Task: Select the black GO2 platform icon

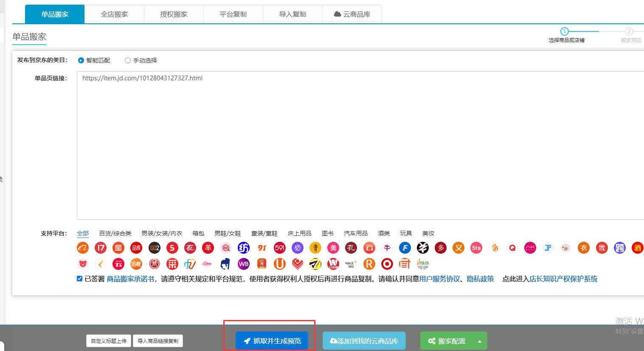Action: click(x=155, y=248)
